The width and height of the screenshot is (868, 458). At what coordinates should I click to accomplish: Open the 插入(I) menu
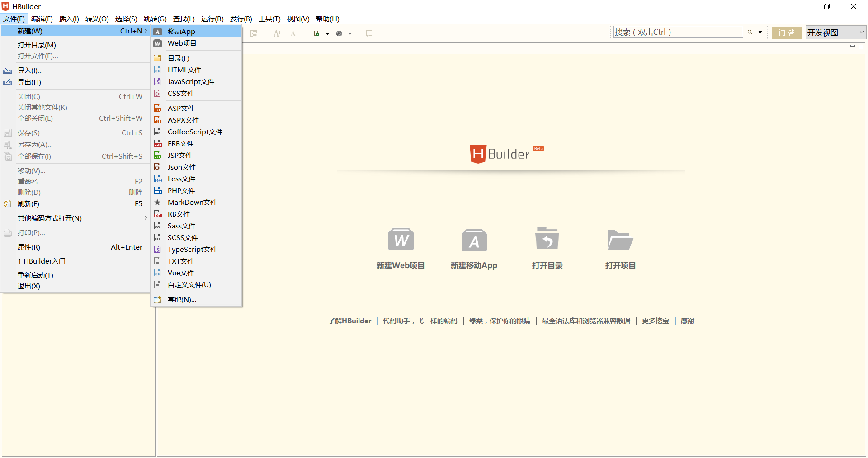point(69,19)
